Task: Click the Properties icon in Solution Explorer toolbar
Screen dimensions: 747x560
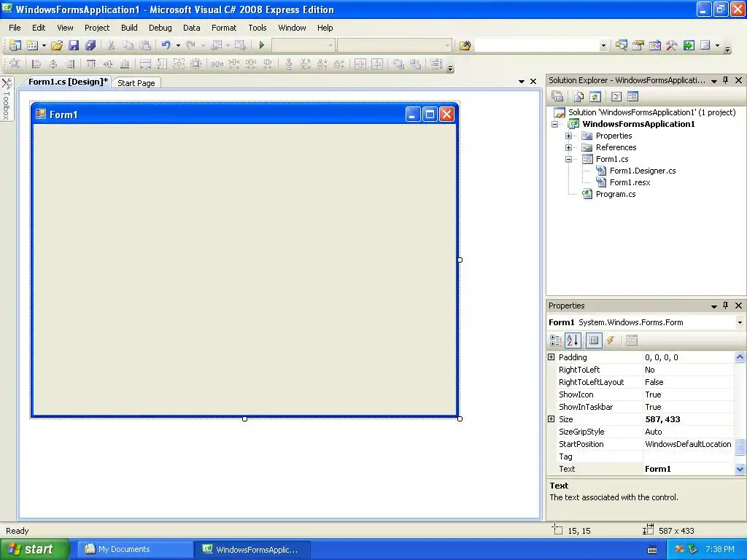Action: click(x=557, y=97)
